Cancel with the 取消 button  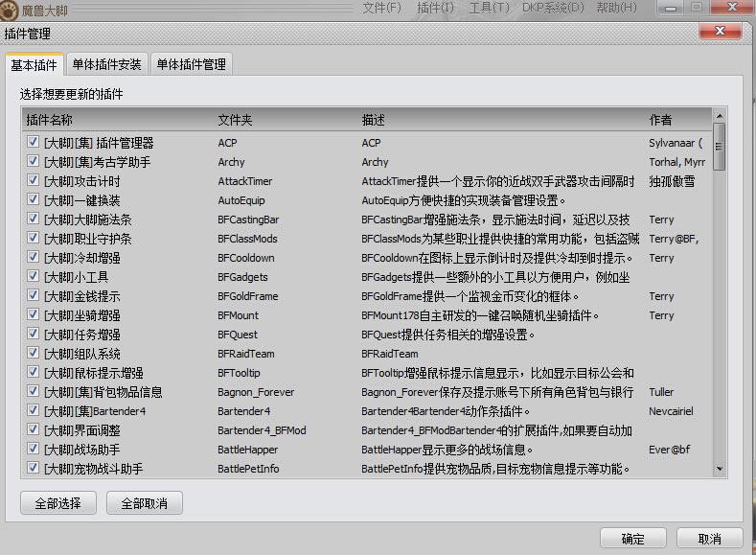click(x=709, y=538)
